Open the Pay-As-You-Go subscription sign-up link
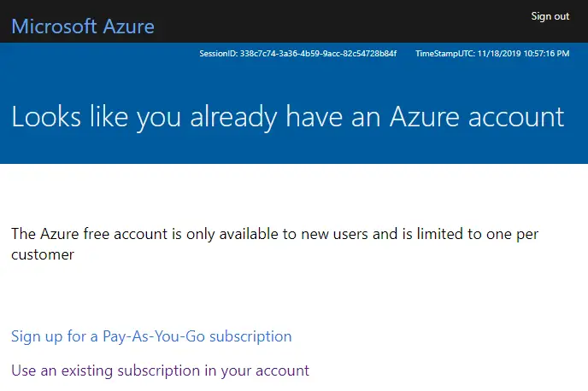This screenshot has height=391, width=588. pyautogui.click(x=151, y=336)
